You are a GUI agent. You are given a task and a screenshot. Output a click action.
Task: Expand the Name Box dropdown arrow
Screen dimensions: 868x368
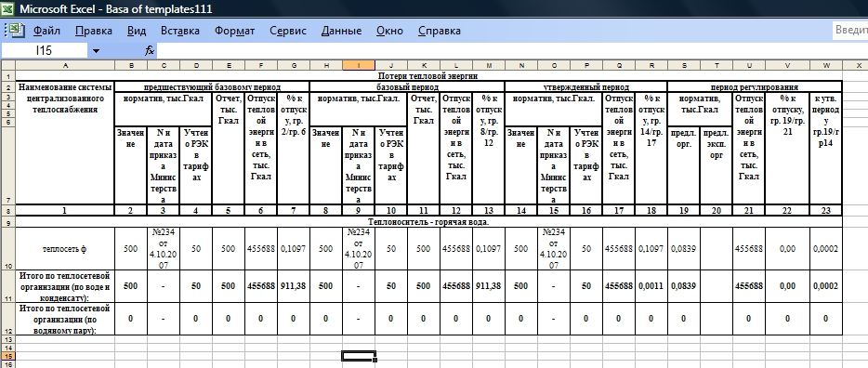(x=96, y=51)
